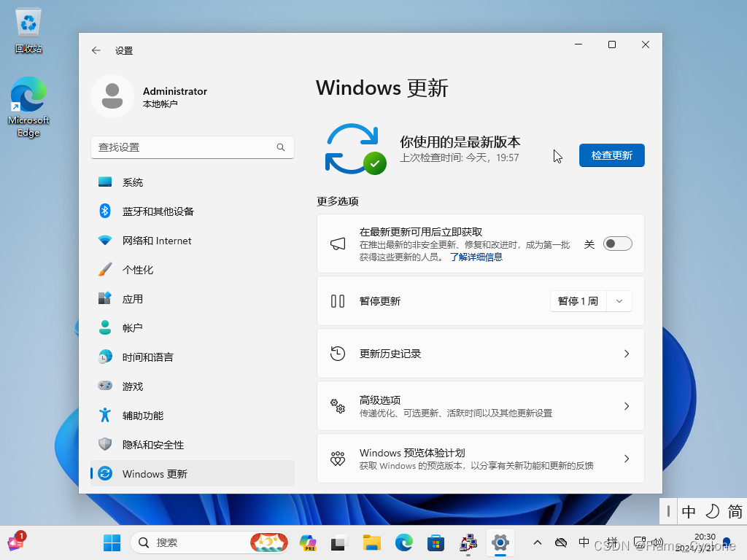Launch Edge from taskbar
The height and width of the screenshot is (560, 747).
coord(404,542)
